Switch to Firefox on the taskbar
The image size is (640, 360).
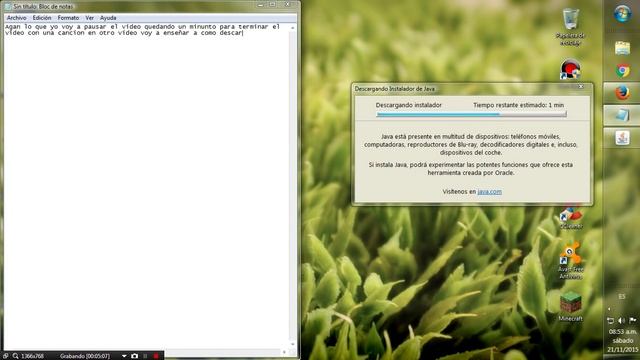[622, 93]
